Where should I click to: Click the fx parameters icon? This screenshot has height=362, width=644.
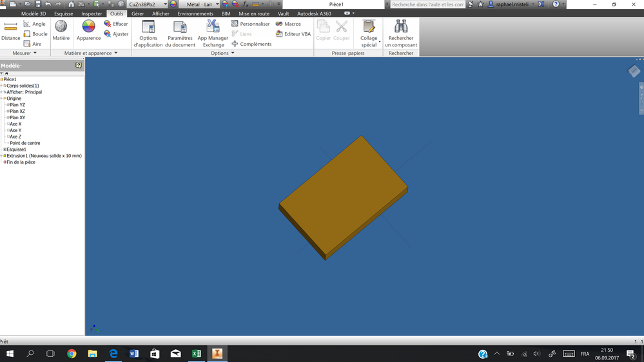pos(245,4)
